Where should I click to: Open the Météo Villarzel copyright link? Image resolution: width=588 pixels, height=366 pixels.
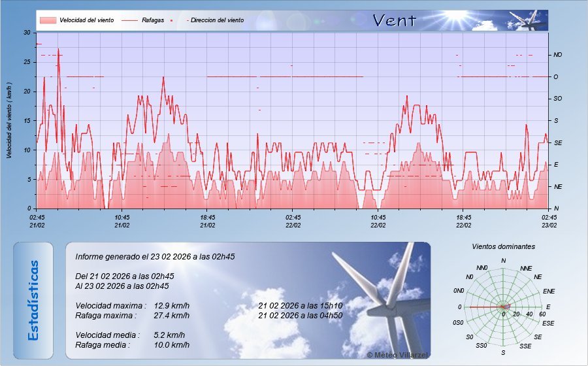(x=397, y=354)
